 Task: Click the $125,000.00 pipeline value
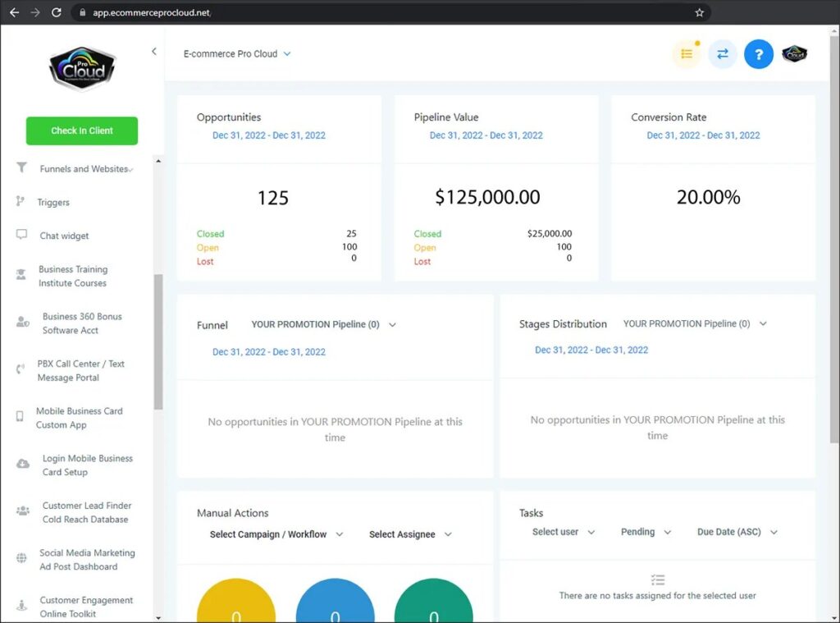click(487, 197)
